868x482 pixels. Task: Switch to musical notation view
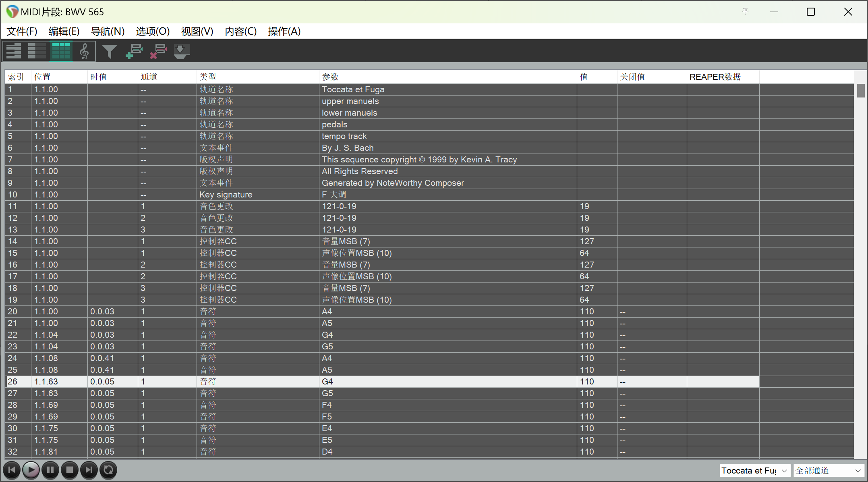(x=84, y=51)
